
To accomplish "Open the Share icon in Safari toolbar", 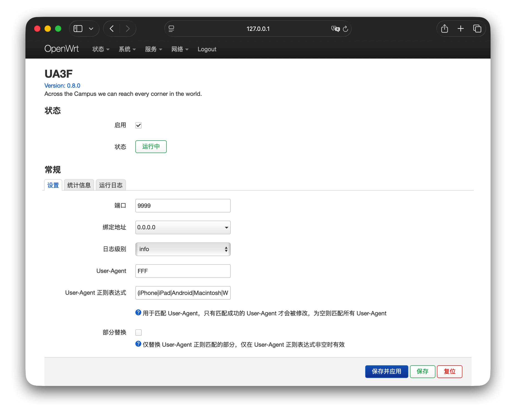I will tap(444, 29).
